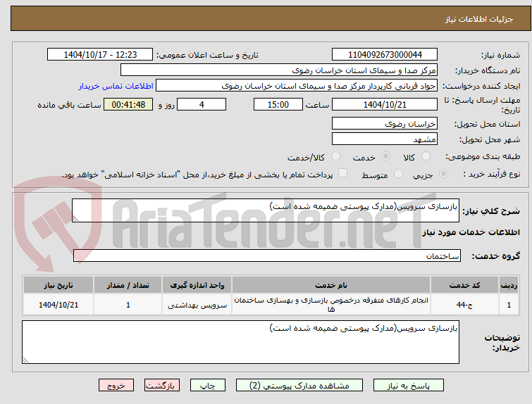
Task: Click the جزئیات اطلاعات نیاز header title
Action: click(479, 19)
